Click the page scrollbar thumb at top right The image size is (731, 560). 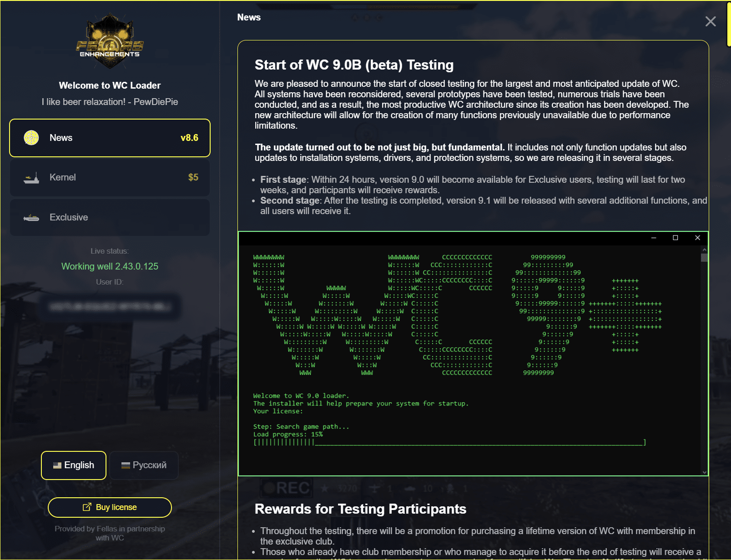[729, 24]
